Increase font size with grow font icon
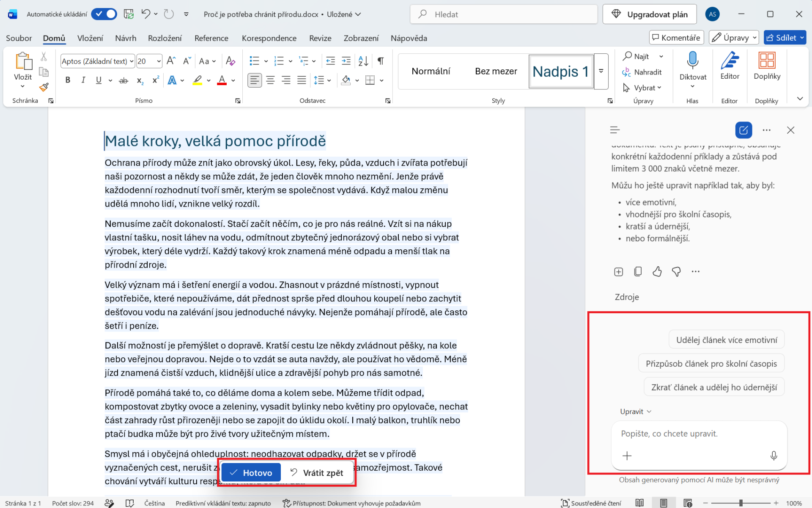The height and width of the screenshot is (508, 812). (x=171, y=61)
